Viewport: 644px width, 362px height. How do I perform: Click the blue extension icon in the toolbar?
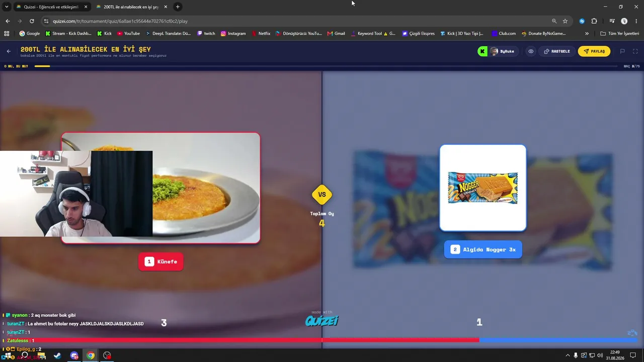coord(582,21)
